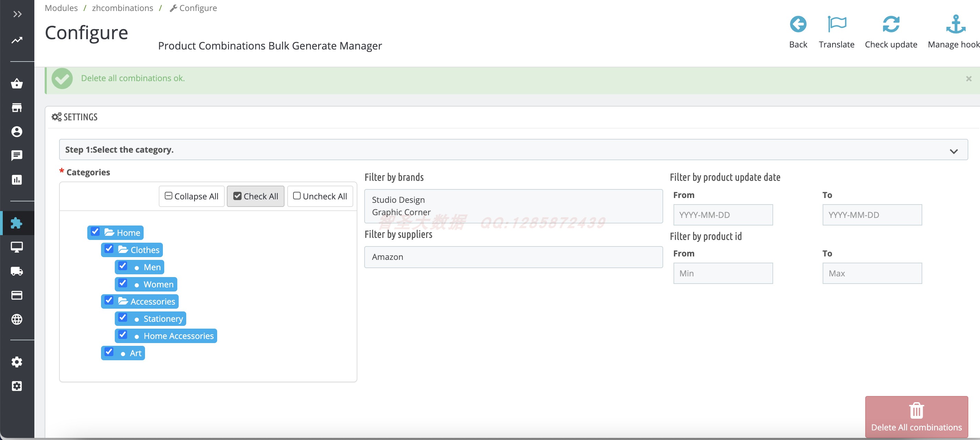Click the Uncheck All categories button
Screen dimensions: 980x440
tap(320, 196)
